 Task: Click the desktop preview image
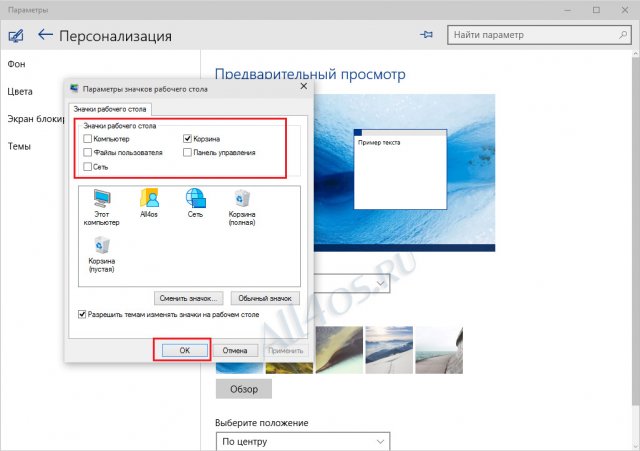pyautogui.click(x=404, y=173)
